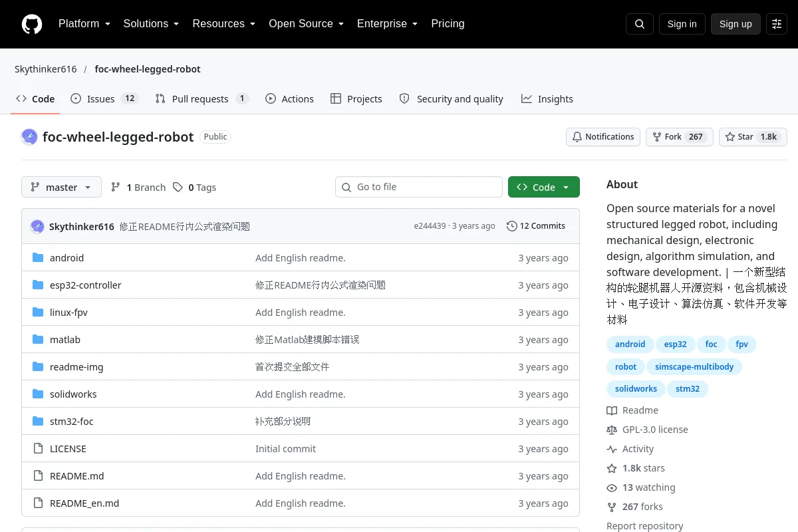798x532 pixels.
Task: Click the branch icon beside 1 Branch
Action: click(116, 188)
